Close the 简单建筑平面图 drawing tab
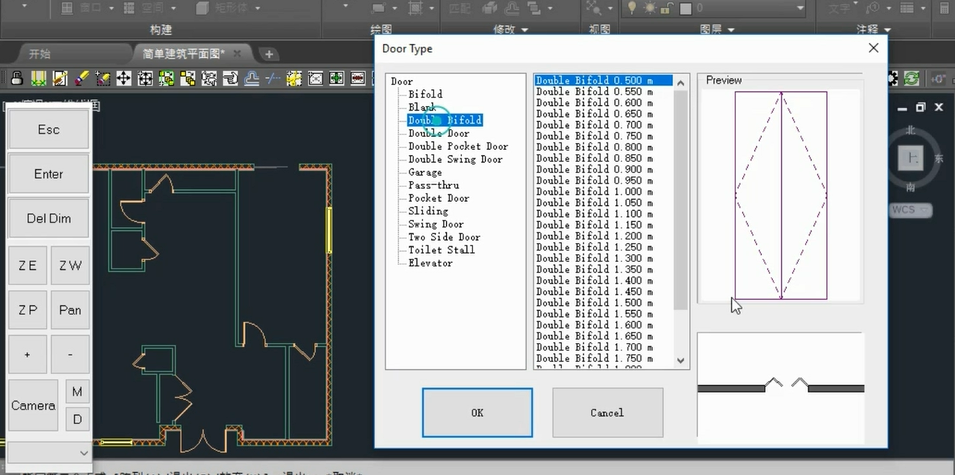This screenshot has height=475, width=955. tap(238, 54)
